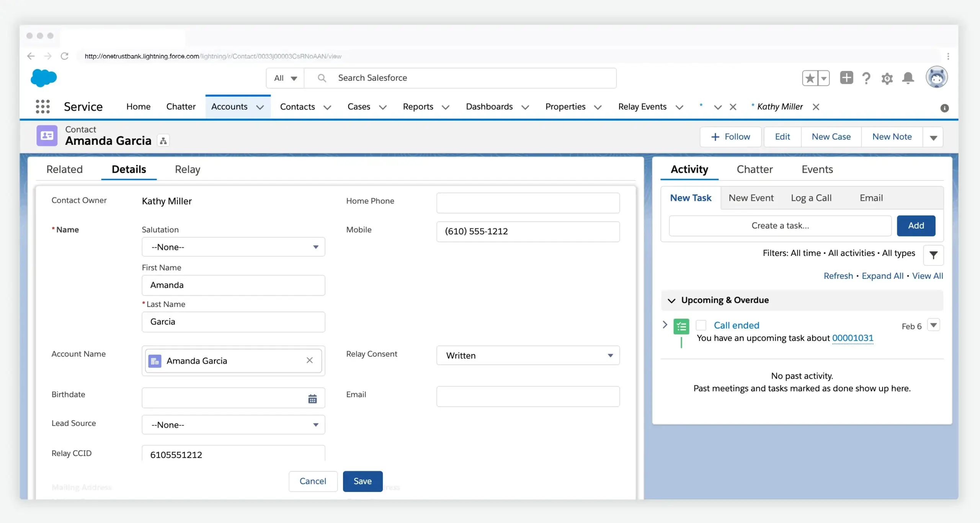This screenshot has height=523, width=980.
Task: Open the App Launcher grid icon
Action: coord(42,107)
